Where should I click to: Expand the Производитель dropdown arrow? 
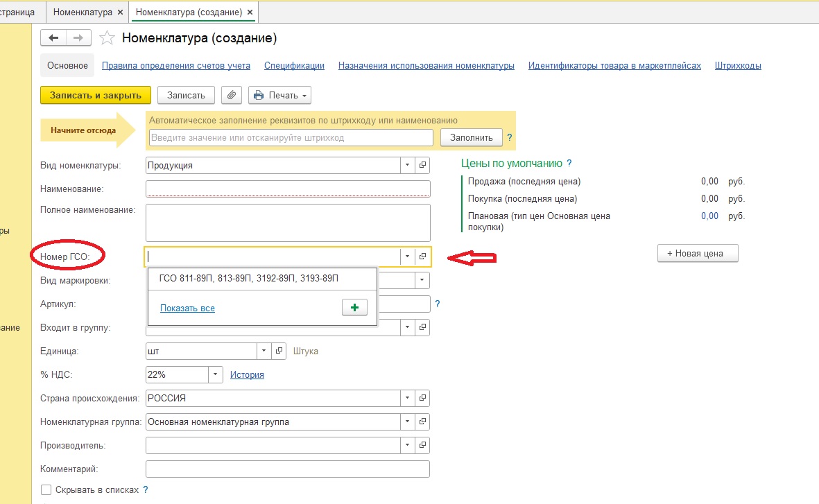click(407, 445)
